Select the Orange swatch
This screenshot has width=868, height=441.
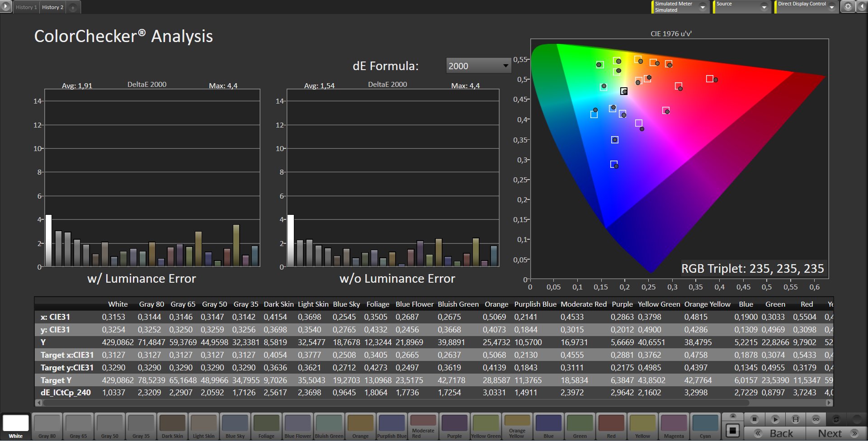pyautogui.click(x=360, y=426)
